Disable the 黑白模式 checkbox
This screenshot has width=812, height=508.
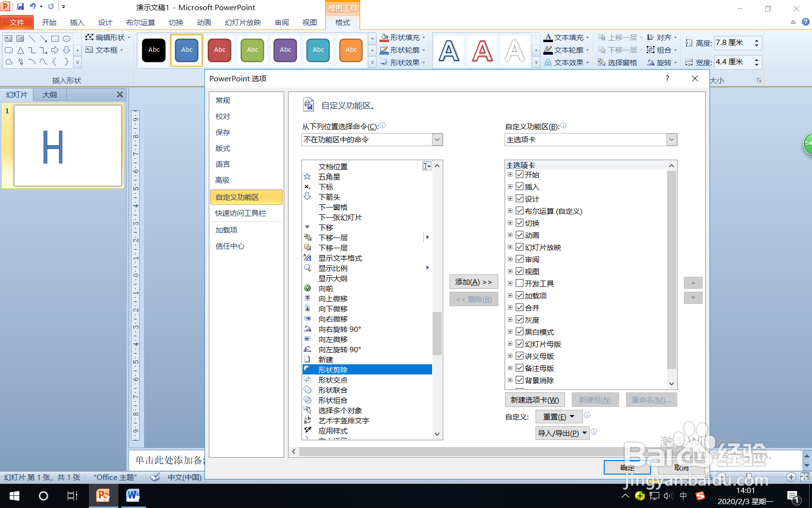point(520,332)
